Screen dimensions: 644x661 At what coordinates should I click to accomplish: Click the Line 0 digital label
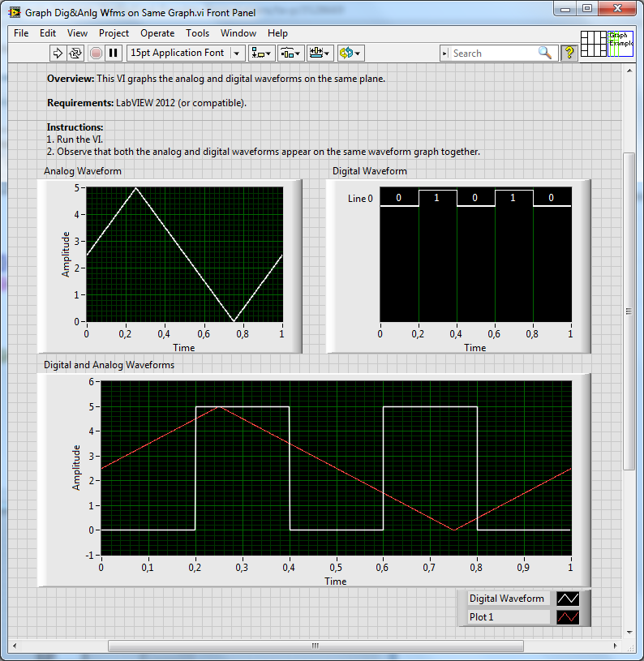pos(360,199)
